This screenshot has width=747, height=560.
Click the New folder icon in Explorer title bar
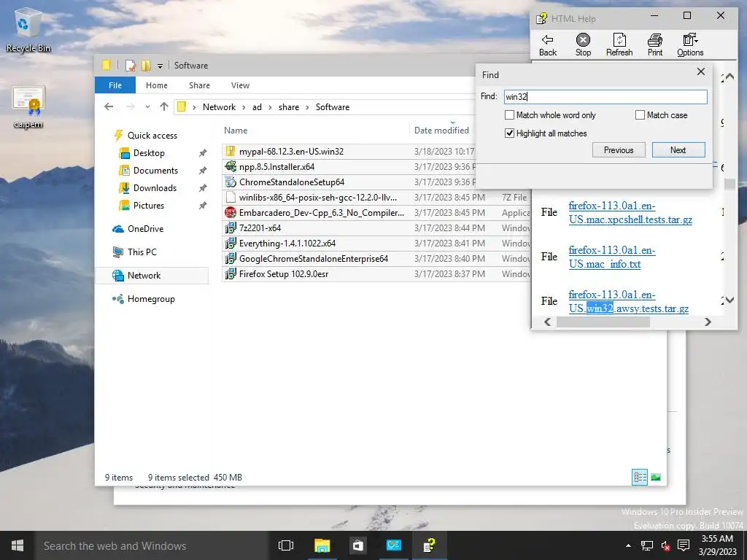click(x=146, y=66)
